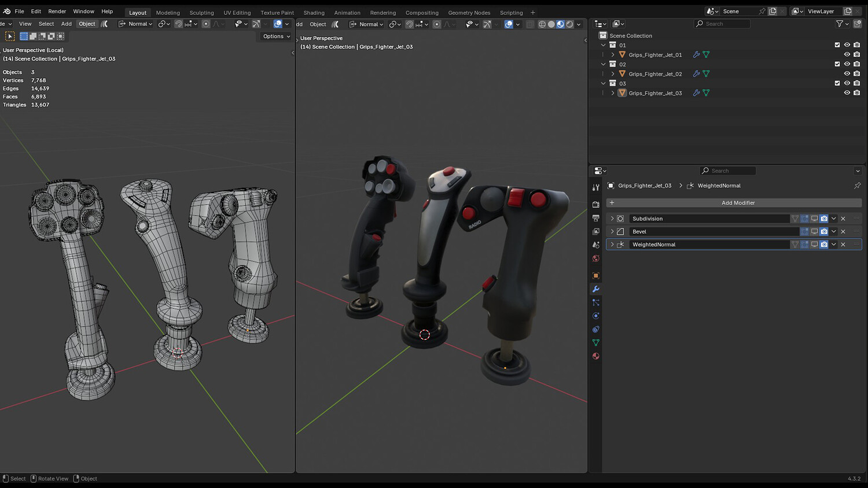This screenshot has width=868, height=488.
Task: Toggle Subdivision modifier render visibility
Action: (x=824, y=219)
